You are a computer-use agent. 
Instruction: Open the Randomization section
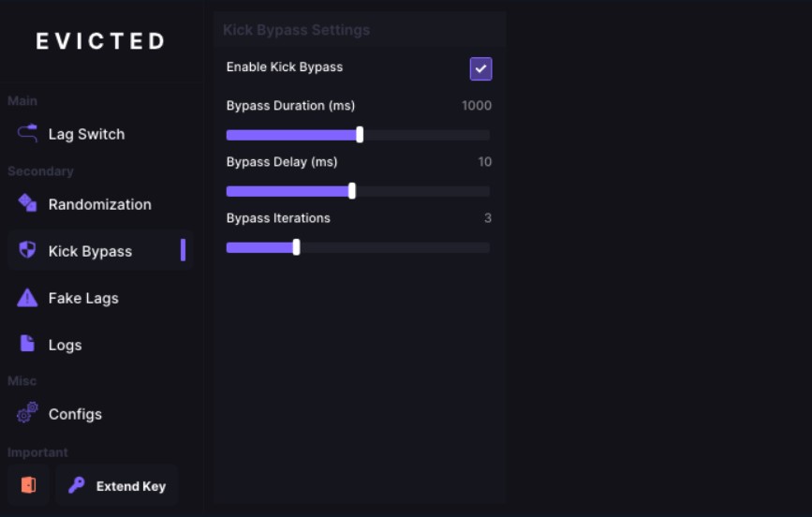[99, 204]
